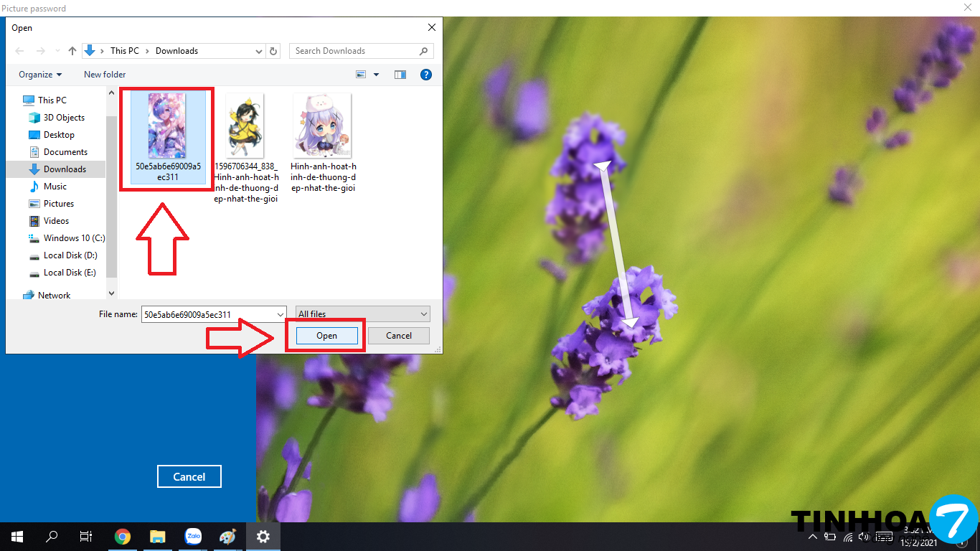Open the view options dropdown arrow
The width and height of the screenshot is (980, 551).
pos(376,75)
